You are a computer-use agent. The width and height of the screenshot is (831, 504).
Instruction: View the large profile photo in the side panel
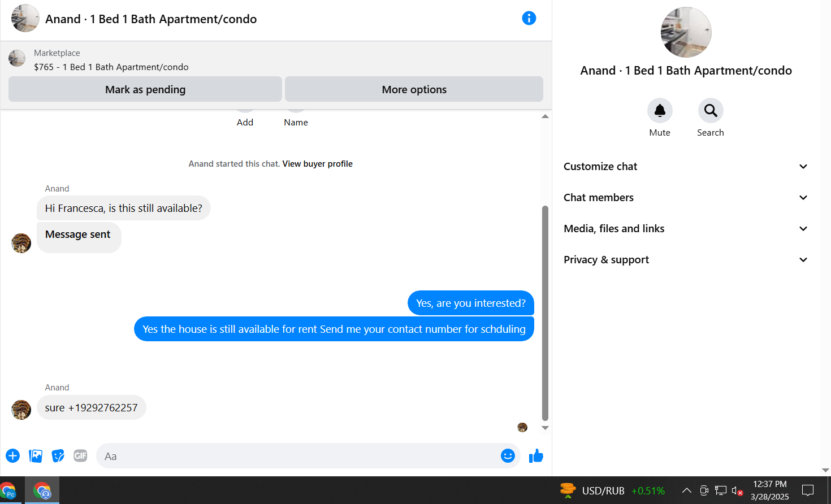pos(686,32)
